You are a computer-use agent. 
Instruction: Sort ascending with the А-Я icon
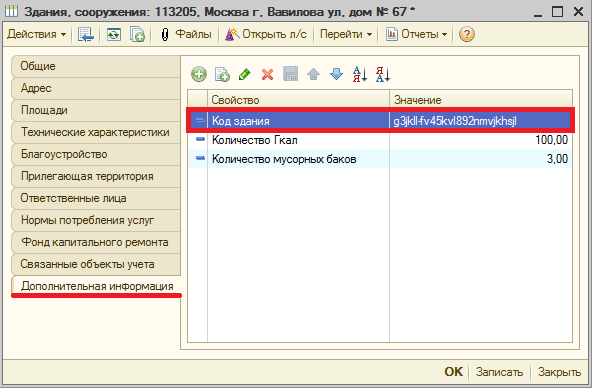click(x=359, y=74)
